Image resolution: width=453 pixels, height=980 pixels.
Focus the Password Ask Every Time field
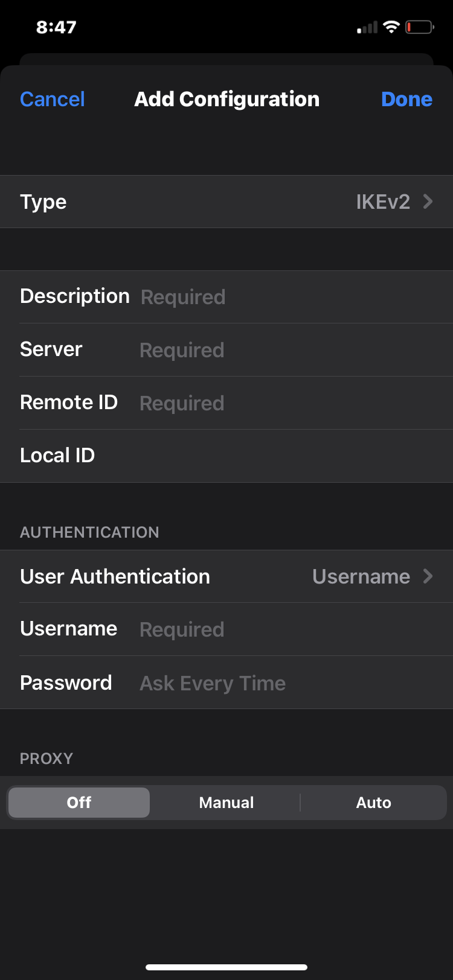click(x=226, y=682)
